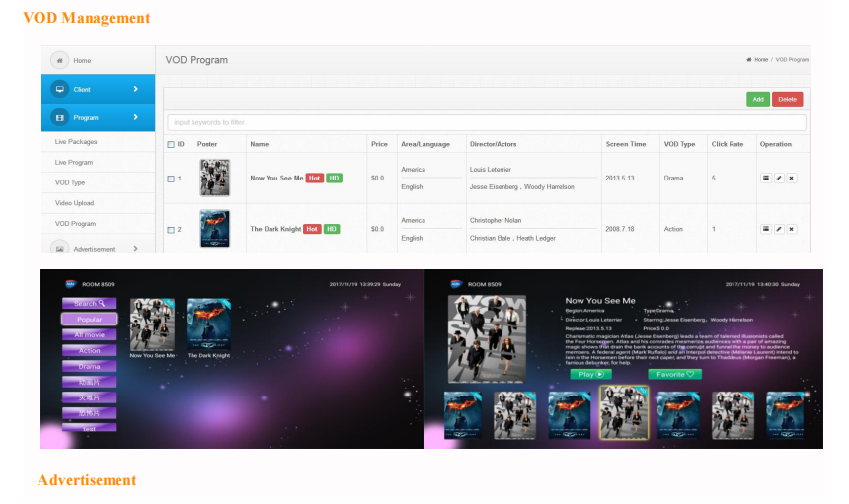This screenshot has height=504, width=849.
Task: Click the Home icon in the sidebar
Action: click(59, 60)
